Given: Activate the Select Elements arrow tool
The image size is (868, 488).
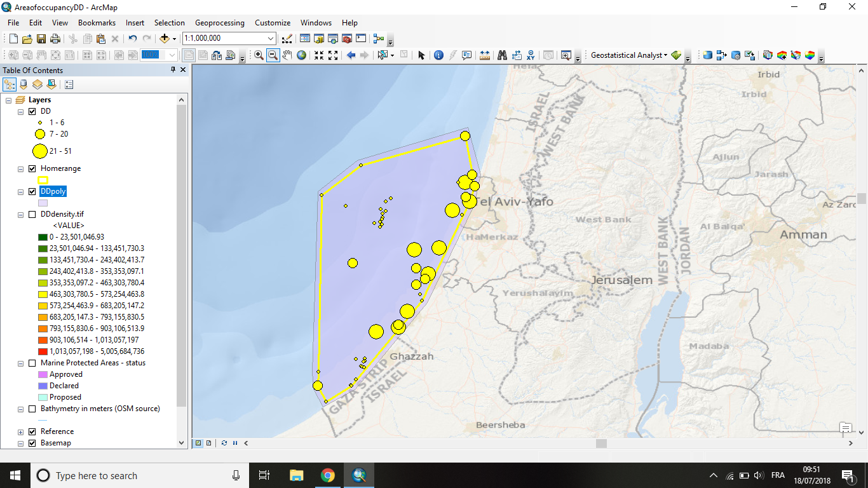Looking at the screenshot, I should point(421,55).
